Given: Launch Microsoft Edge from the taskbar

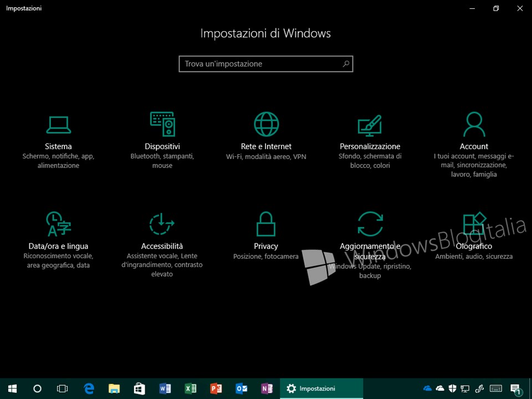Looking at the screenshot, I should click(x=89, y=388).
